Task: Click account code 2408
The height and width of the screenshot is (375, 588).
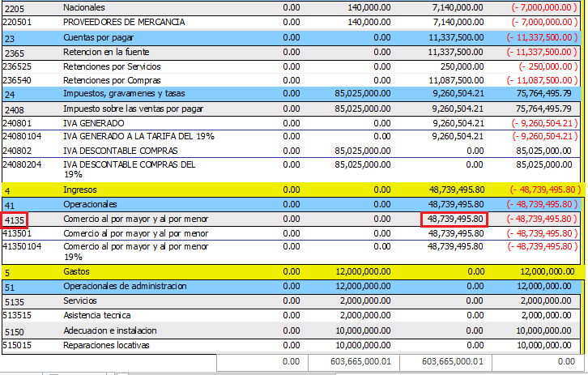Action: pyautogui.click(x=15, y=110)
